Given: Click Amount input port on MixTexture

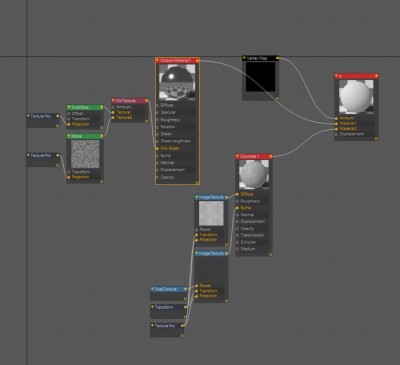Looking at the screenshot, I should [113, 107].
